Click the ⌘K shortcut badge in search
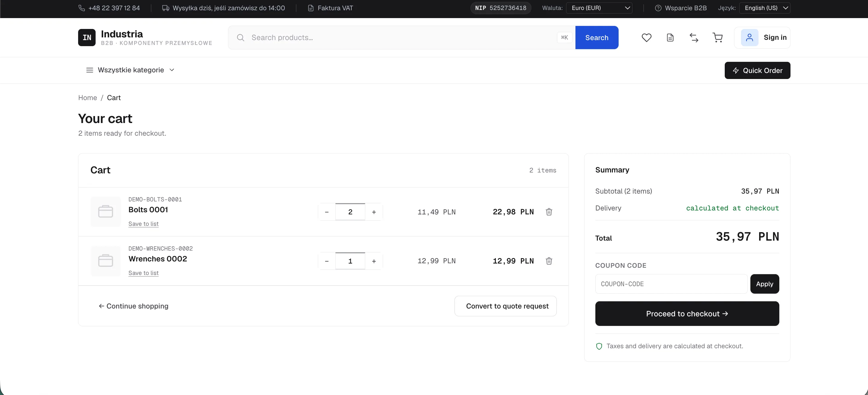Viewport: 868px width, 395px height. tap(564, 38)
